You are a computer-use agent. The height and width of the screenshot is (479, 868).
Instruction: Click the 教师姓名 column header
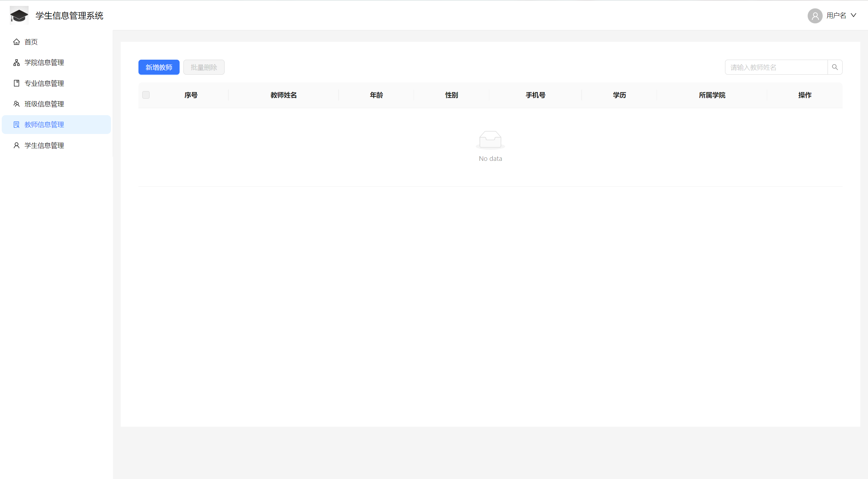tap(284, 95)
